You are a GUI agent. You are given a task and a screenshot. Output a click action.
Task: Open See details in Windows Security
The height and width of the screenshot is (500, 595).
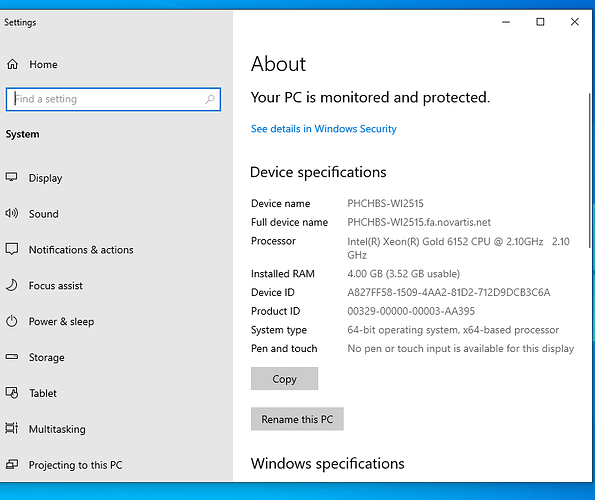pyautogui.click(x=323, y=129)
